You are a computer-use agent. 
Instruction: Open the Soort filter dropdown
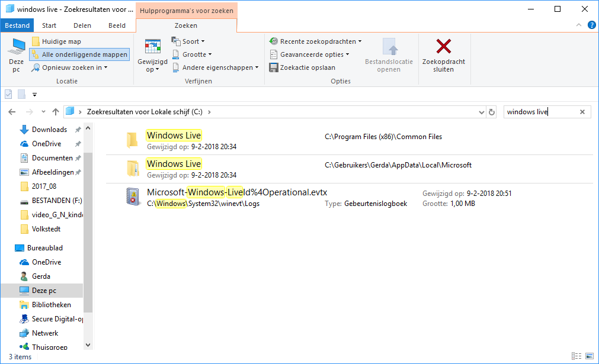(188, 41)
